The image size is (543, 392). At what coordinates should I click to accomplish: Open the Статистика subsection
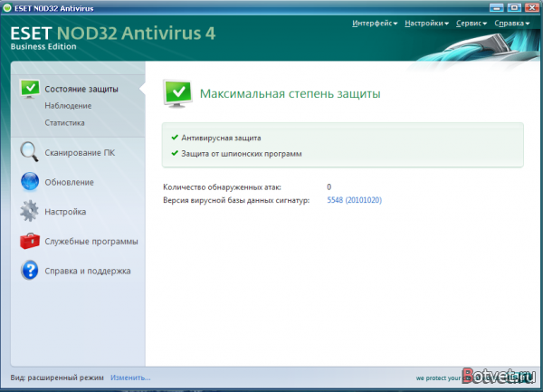(x=64, y=122)
